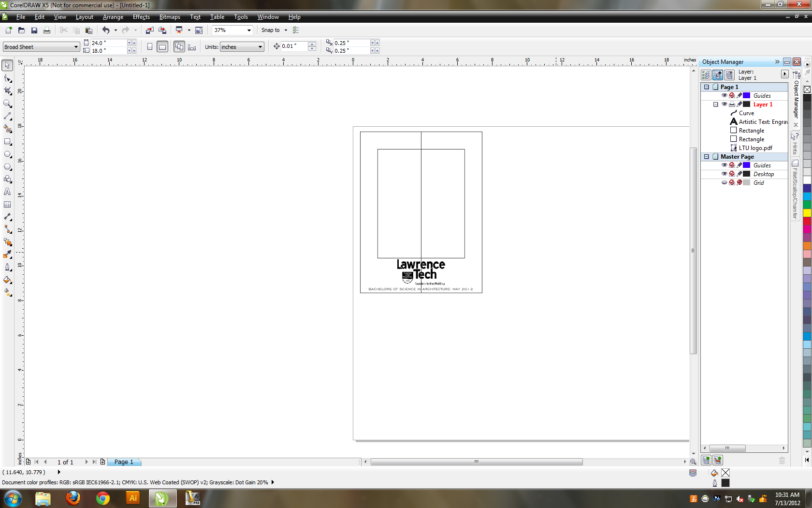Click the Save icon
812x508 pixels.
(34, 30)
